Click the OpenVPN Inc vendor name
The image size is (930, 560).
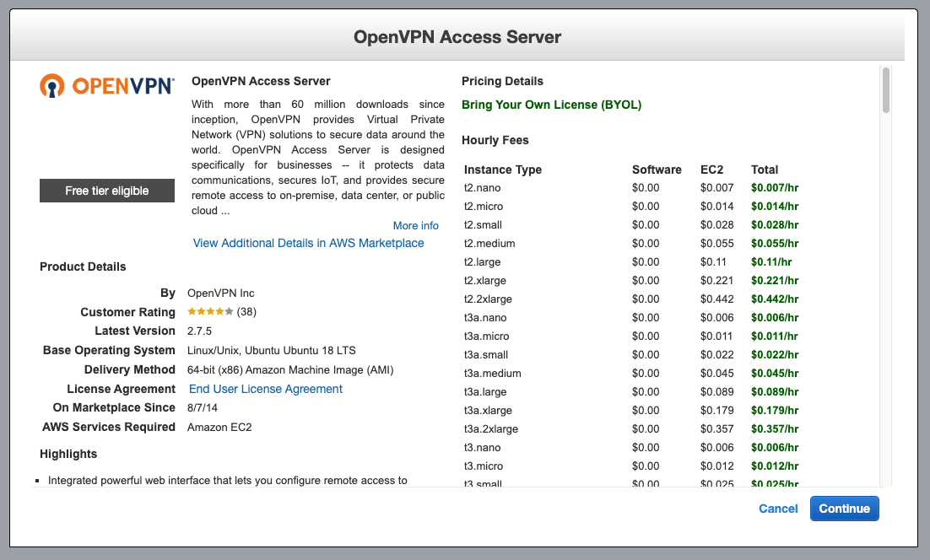tap(220, 293)
